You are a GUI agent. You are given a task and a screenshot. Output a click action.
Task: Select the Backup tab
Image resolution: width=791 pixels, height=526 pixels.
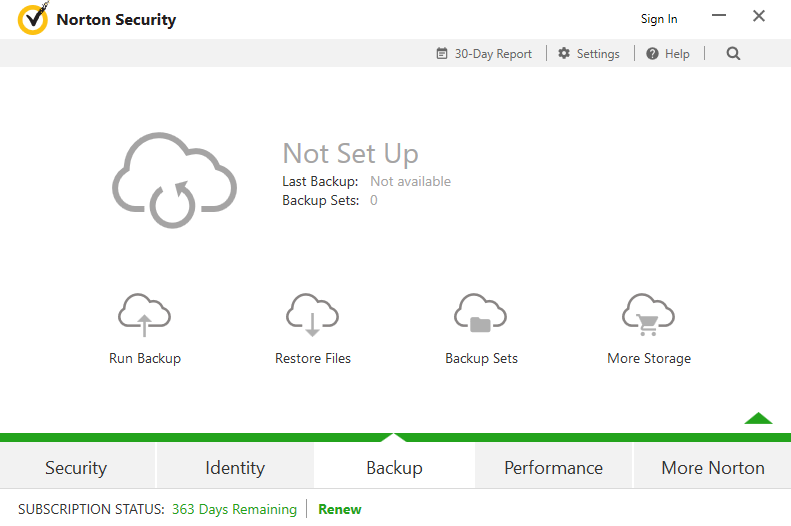(x=394, y=467)
